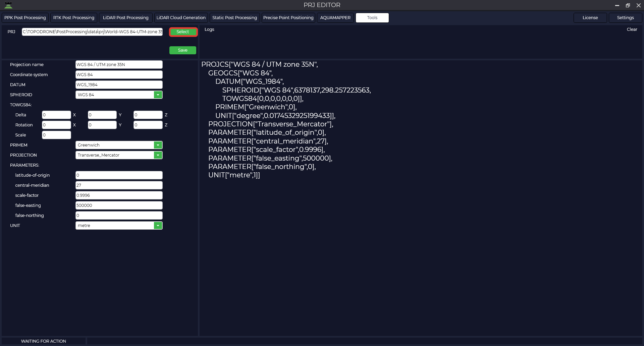Viewport: 644px width, 346px height.
Task: Restore down the PRJ Editor window
Action: (628, 5)
